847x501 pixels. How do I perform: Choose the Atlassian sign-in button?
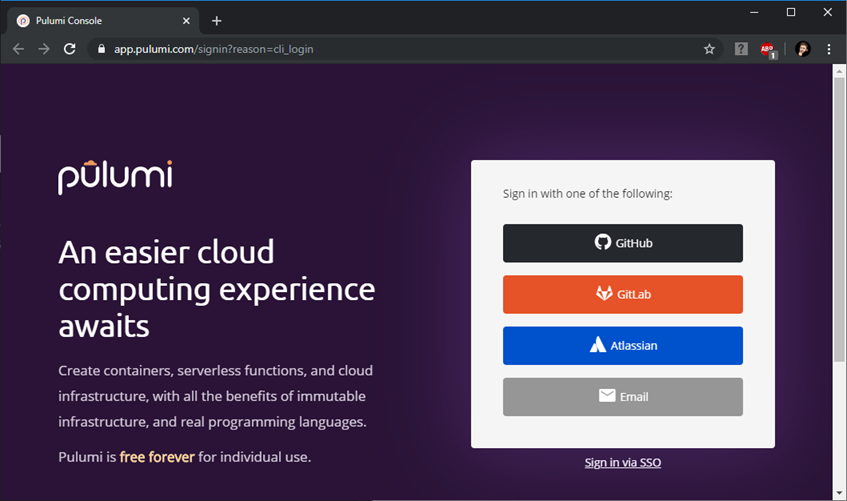click(622, 345)
